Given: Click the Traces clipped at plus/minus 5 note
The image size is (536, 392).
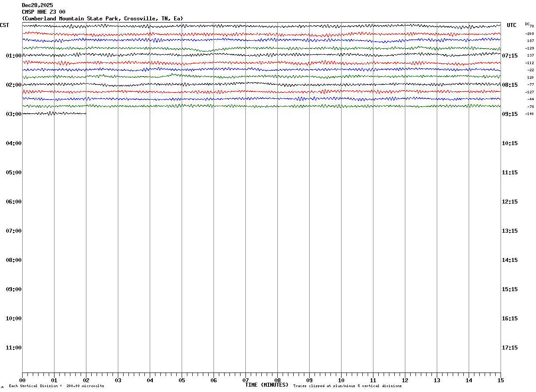Looking at the screenshot, I should pos(347,386).
